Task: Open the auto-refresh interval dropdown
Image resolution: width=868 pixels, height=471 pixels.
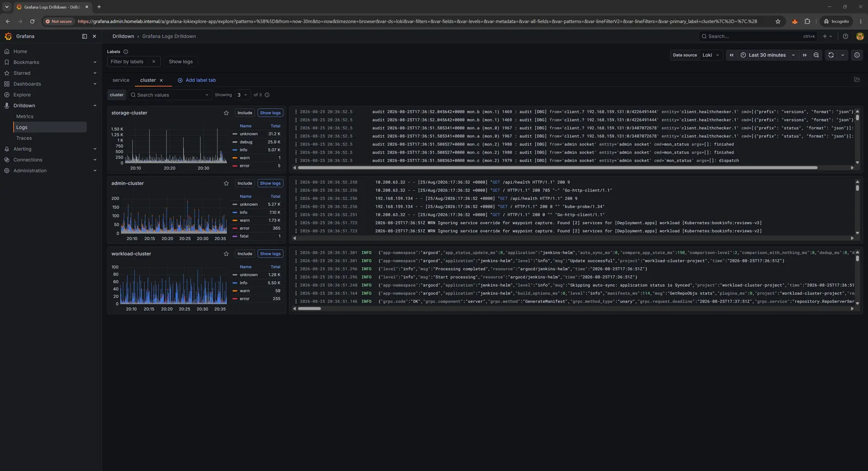Action: pyautogui.click(x=843, y=55)
